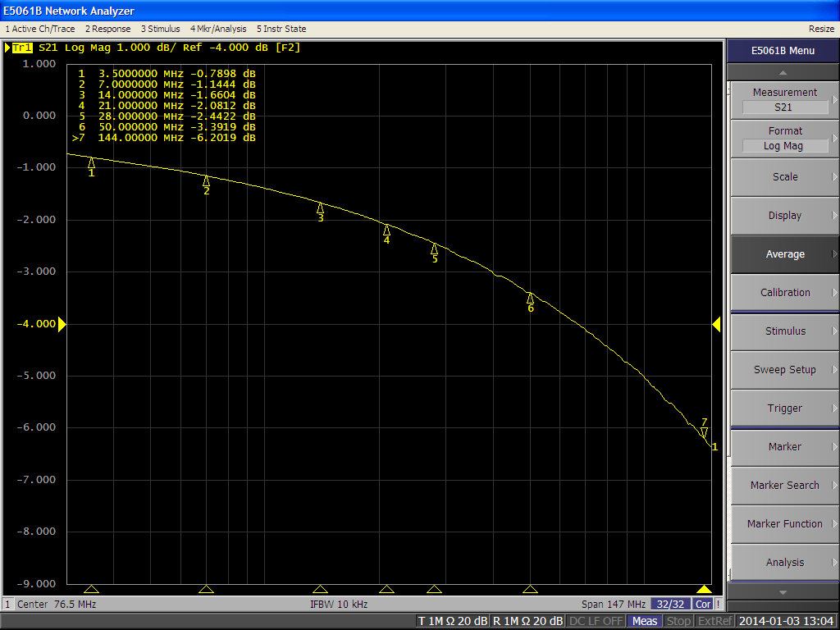The width and height of the screenshot is (840, 630).
Task: Click the S21 value box under Measurement
Action: (x=785, y=107)
